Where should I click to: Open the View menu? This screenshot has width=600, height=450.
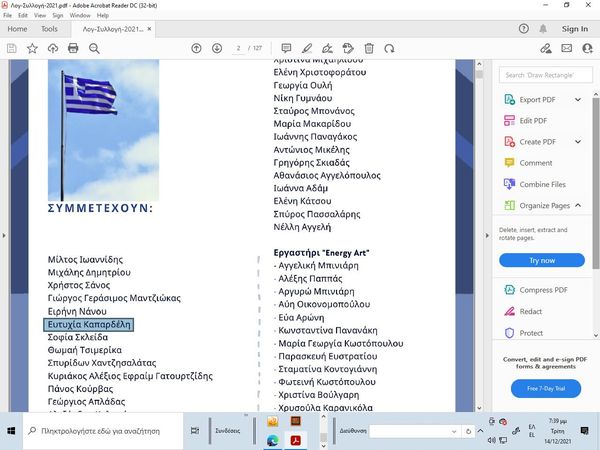coord(40,15)
